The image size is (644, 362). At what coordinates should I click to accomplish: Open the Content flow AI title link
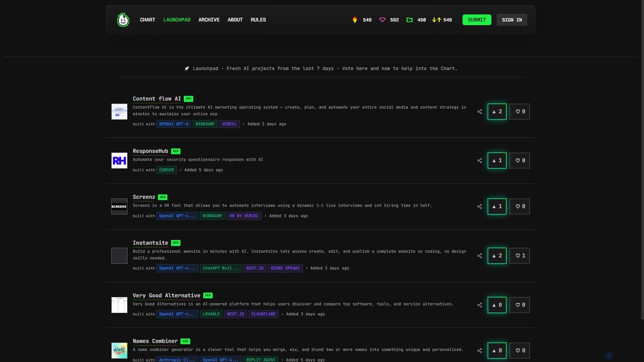pos(157,99)
